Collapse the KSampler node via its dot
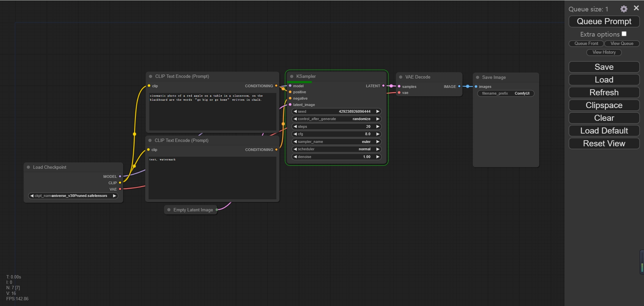The height and width of the screenshot is (306, 644). pyautogui.click(x=291, y=76)
